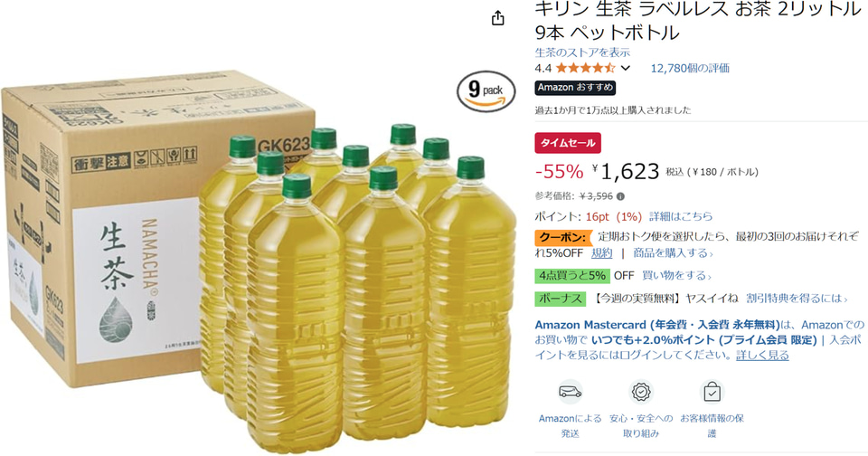Click the タイムセール badge
The width and height of the screenshot is (868, 456).
pyautogui.click(x=568, y=143)
